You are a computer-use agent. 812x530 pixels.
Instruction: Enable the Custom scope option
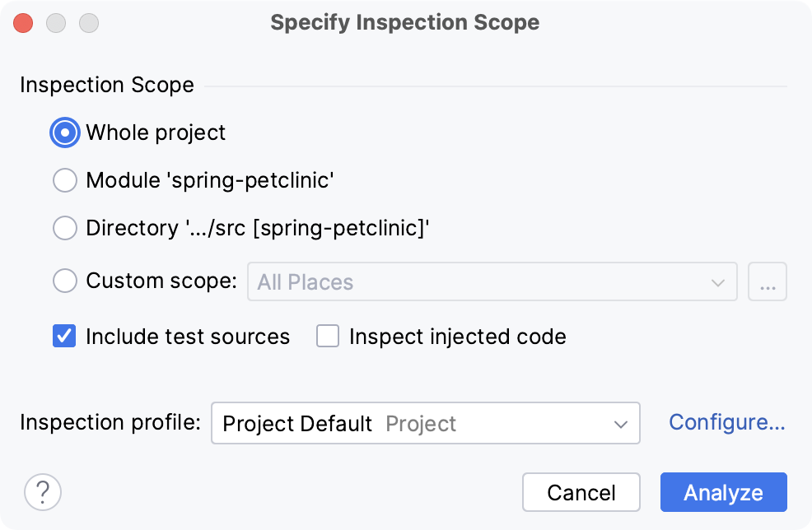pyautogui.click(x=64, y=281)
